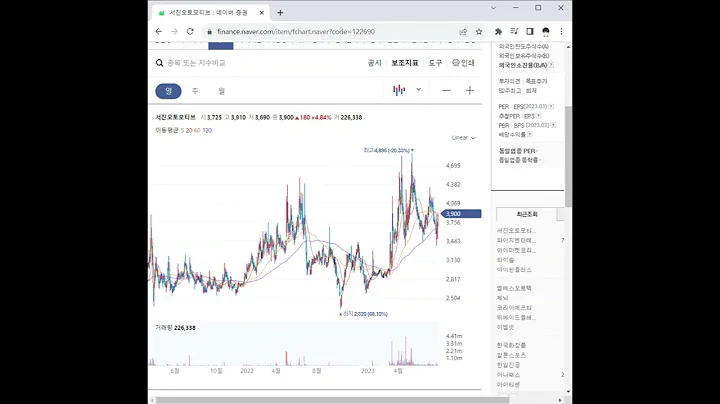Open the 외국인소진율 help icon
720x404 pixels.
tap(551, 65)
